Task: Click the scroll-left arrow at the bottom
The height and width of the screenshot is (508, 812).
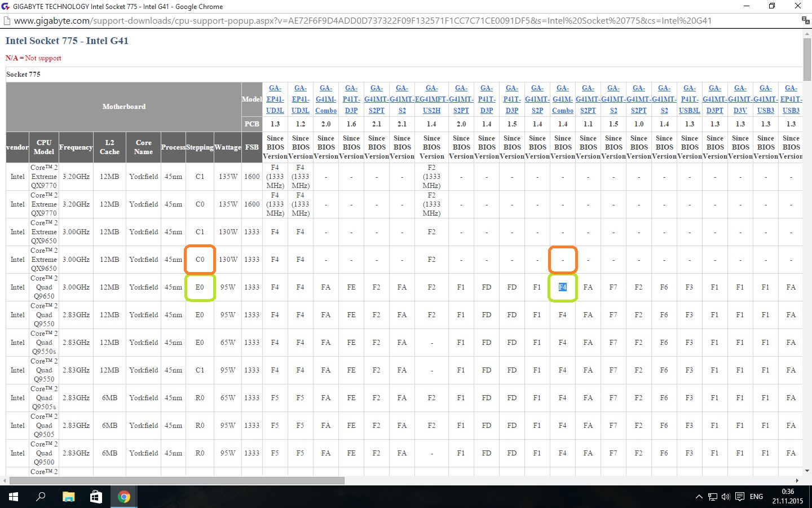Action: [x=5, y=481]
